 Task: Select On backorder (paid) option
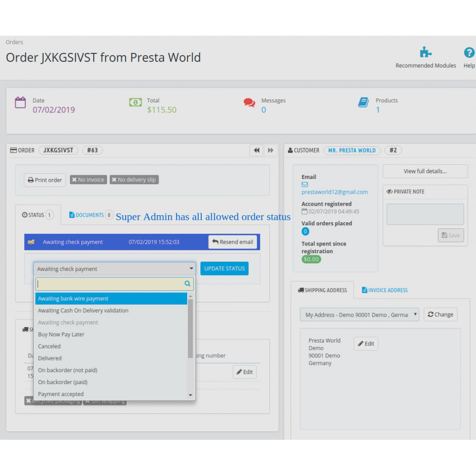tap(111, 382)
